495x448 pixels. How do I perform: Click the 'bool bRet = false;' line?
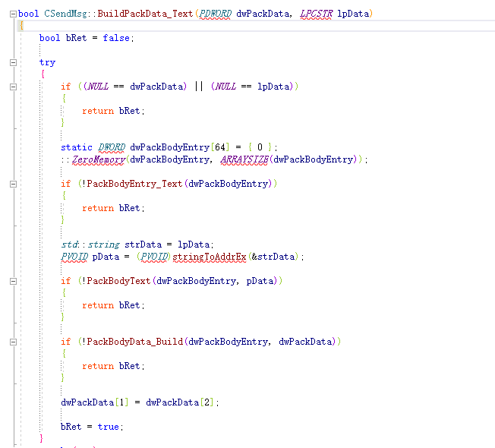coord(87,38)
